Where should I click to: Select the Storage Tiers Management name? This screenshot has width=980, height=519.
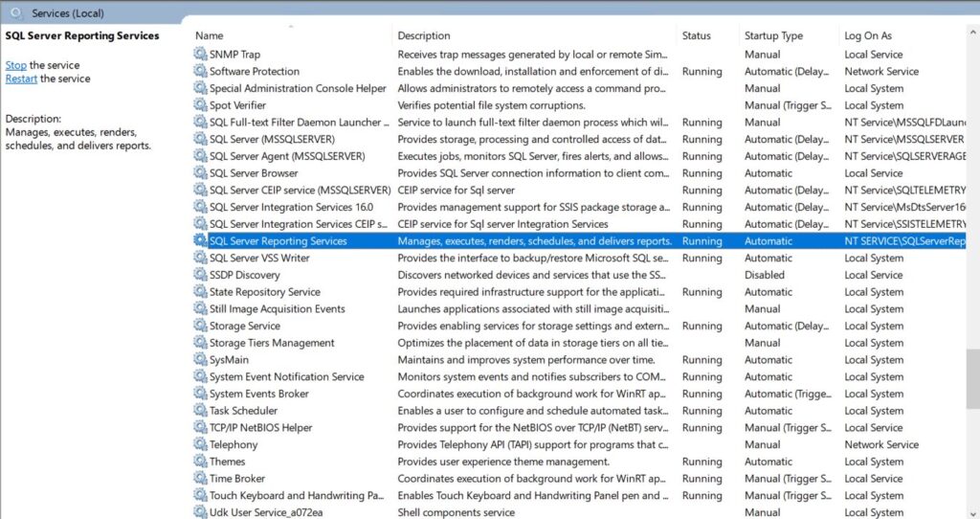(x=272, y=343)
